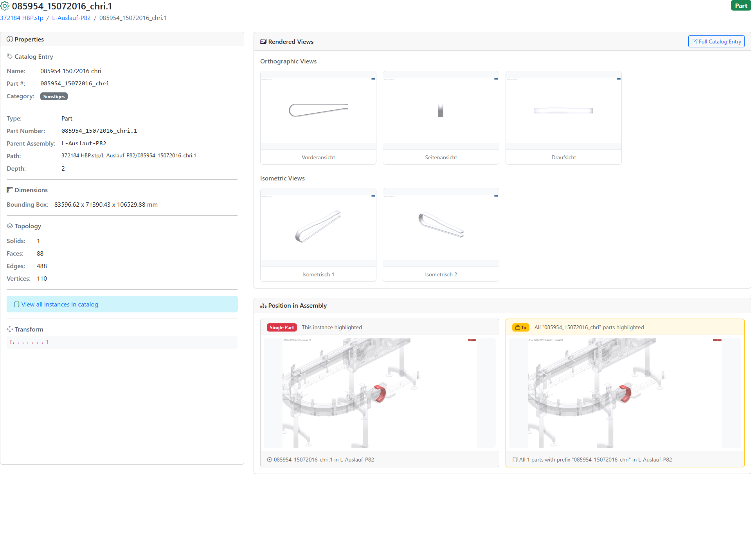Navigate to L-Auslauf-P82 breadcrumb link

point(71,18)
